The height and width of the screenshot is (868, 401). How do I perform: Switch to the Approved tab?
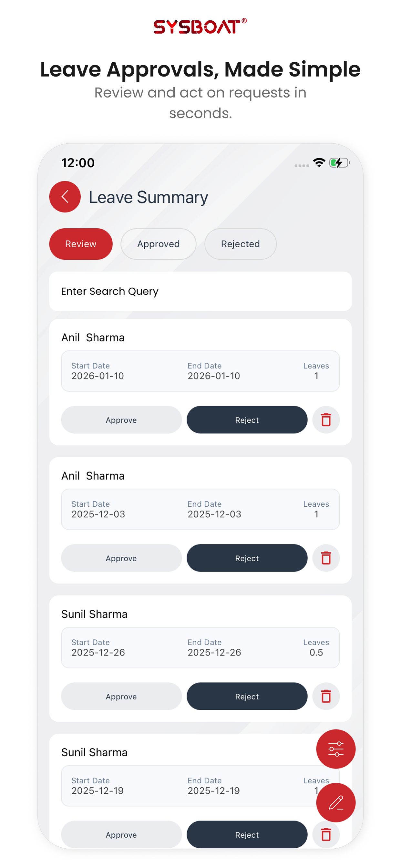(159, 244)
